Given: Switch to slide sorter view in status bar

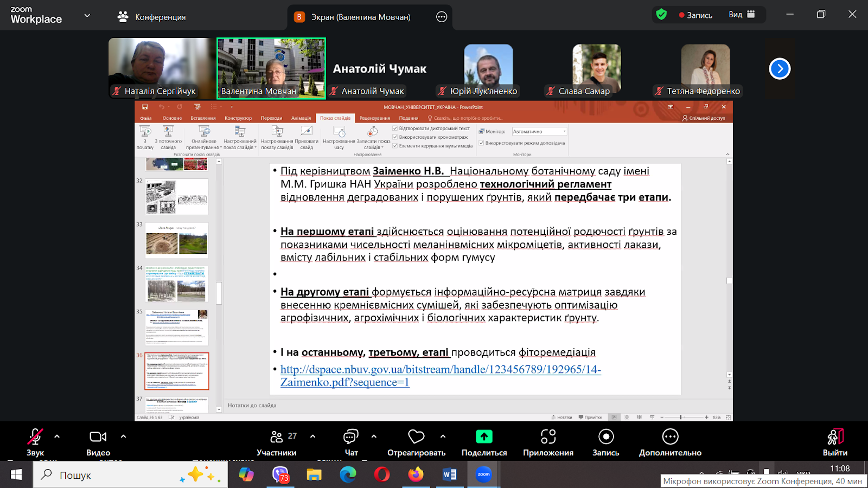Looking at the screenshot, I should pyautogui.click(x=627, y=418).
